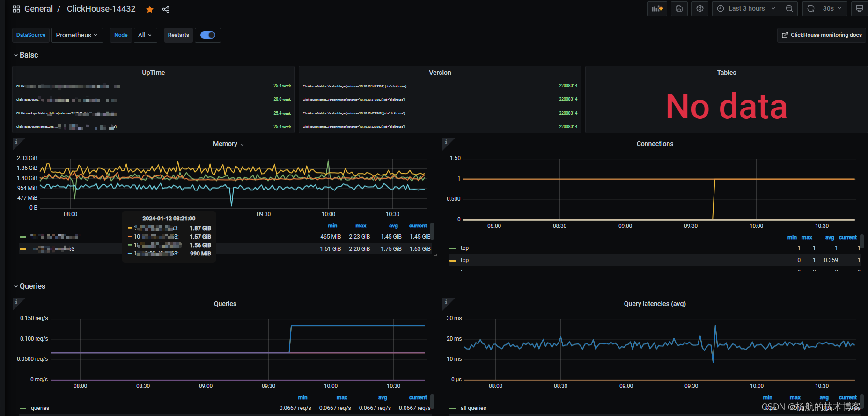The width and height of the screenshot is (868, 416).
Task: Open the Prometheus datasource dropdown
Action: 77,35
